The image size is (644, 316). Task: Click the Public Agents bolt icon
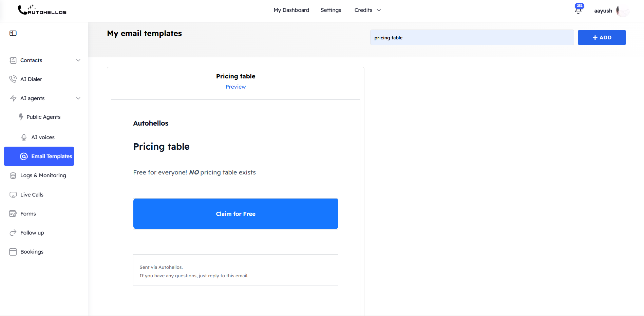pyautogui.click(x=21, y=117)
